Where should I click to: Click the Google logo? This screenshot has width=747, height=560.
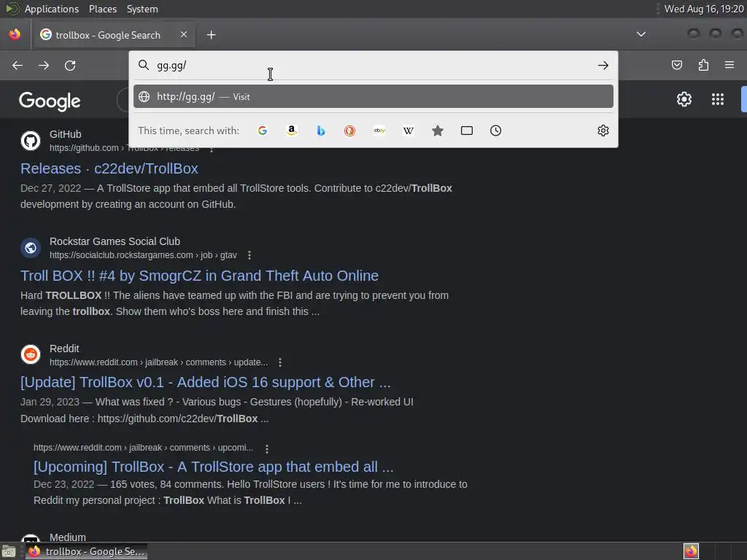pos(50,101)
